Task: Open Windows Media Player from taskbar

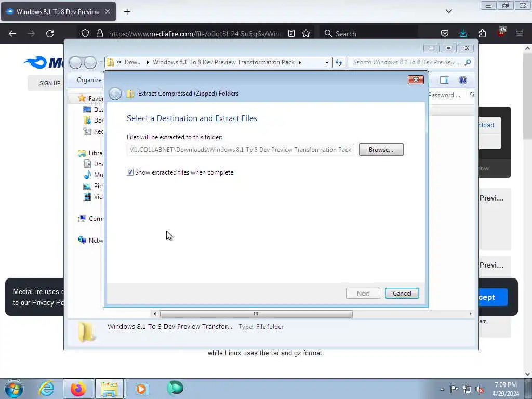Action: 142,389
